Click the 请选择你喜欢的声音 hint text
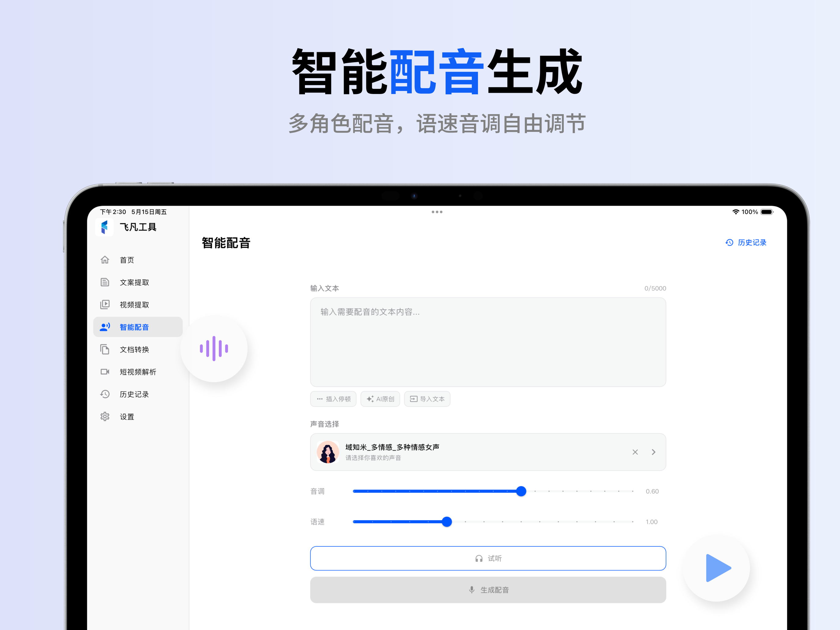Viewport: 840px width, 630px height. coord(373,458)
